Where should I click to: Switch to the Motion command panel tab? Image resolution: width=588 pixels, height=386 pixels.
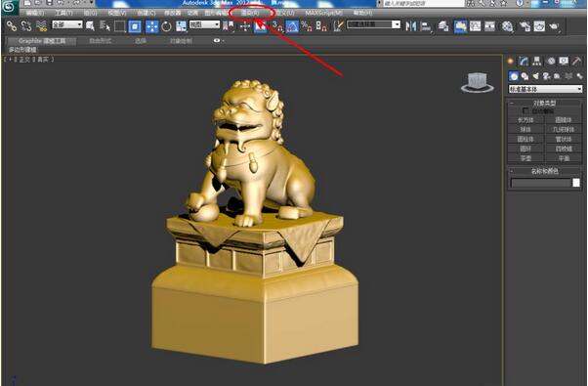coord(551,61)
